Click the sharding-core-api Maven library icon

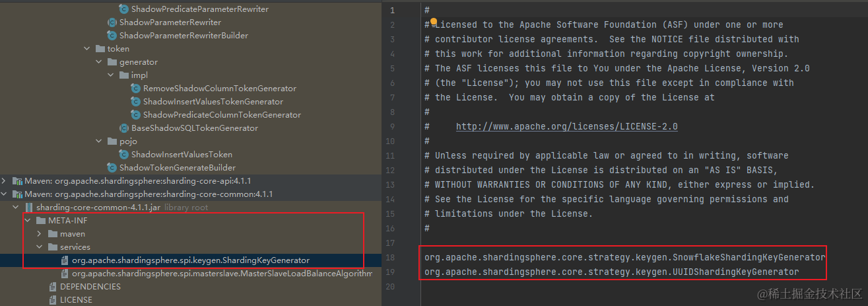coord(17,180)
